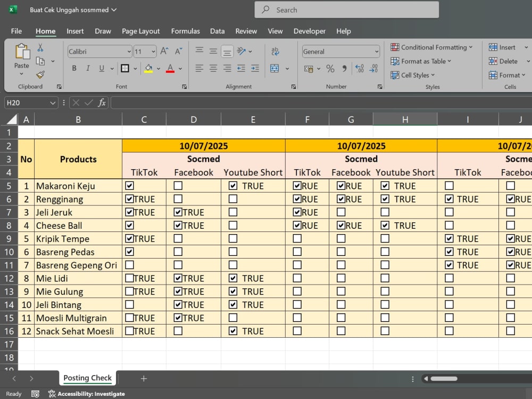Screen dimensions: 532x399
Task: Open Font Color red swatch
Action: [x=170, y=69]
